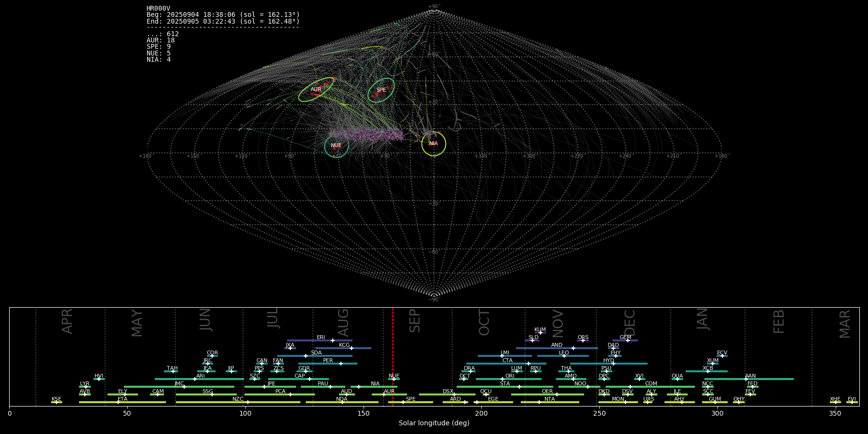Screen dimensions: 868x434
Task: Select the XCB shower label in timeline
Action: (707, 368)
